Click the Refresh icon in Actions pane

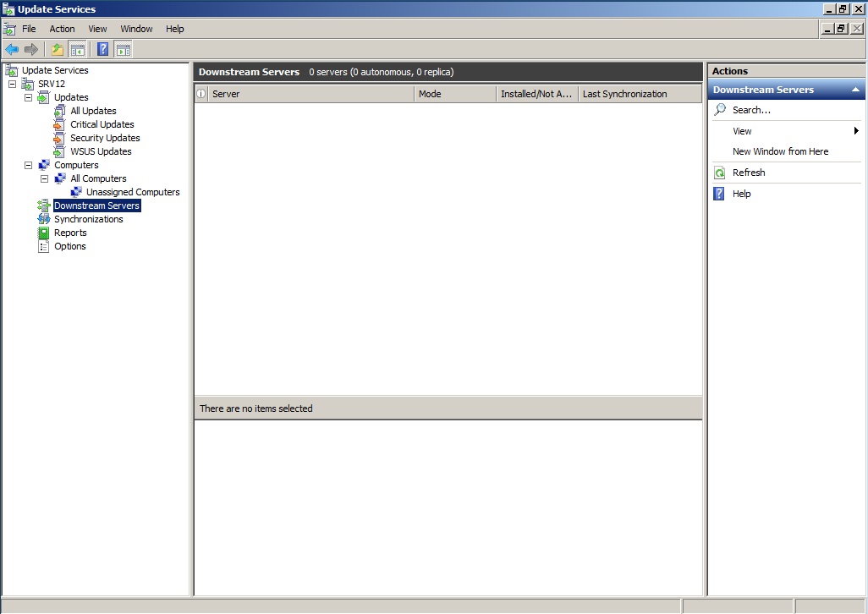pos(720,173)
